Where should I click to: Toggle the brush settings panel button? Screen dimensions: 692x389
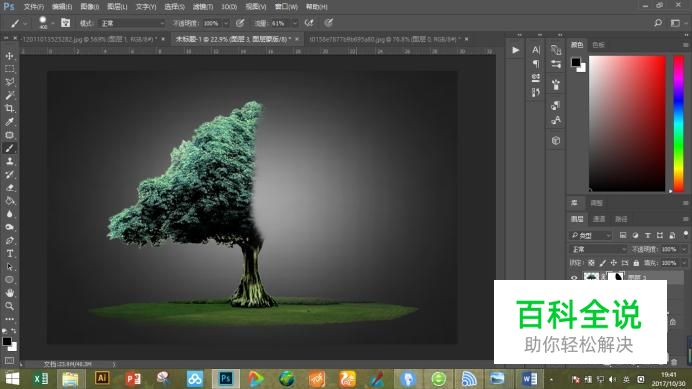65,23
